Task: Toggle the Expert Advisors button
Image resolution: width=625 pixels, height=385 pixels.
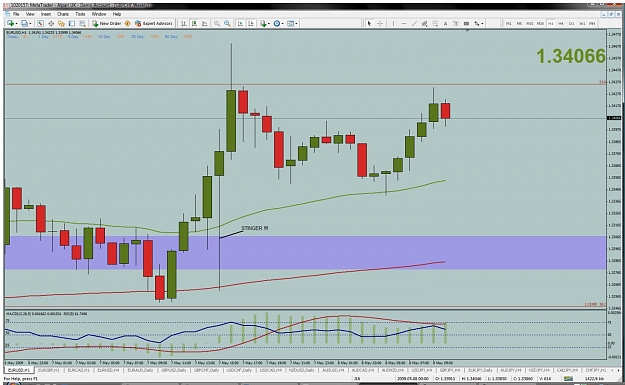Action: pos(154,24)
